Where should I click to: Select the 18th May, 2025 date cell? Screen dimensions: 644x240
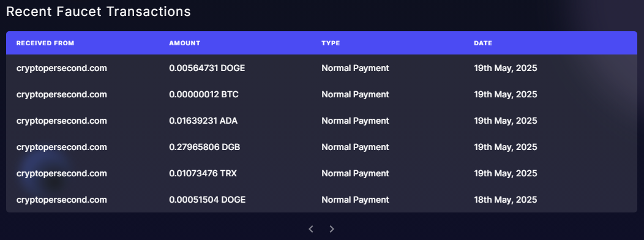coord(506,200)
